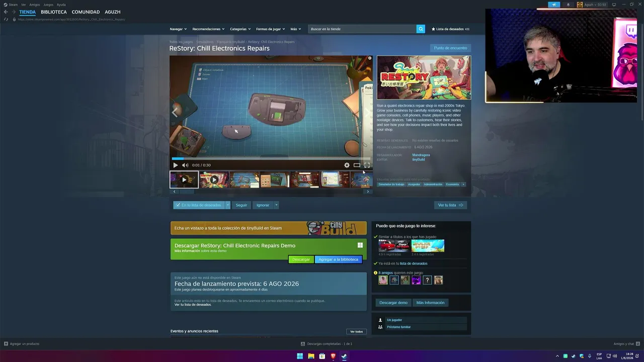
Task: Click 'Agregar a la biblioteca' button
Action: coord(338,259)
